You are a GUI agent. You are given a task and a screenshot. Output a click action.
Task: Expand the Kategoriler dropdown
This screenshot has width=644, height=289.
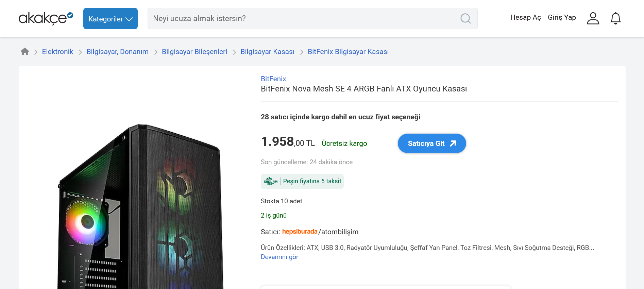[x=110, y=19]
